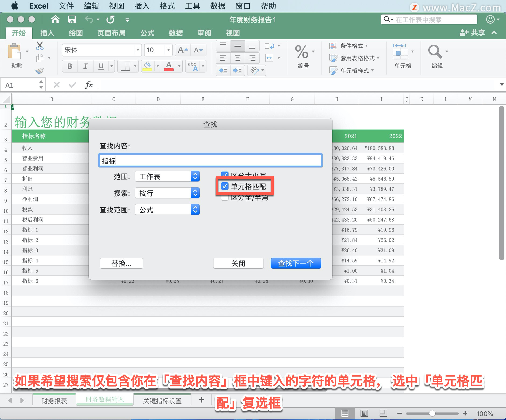Viewport: 506px width, 420px height.
Task: Open the 页面布局 ribbon tab
Action: click(x=111, y=33)
